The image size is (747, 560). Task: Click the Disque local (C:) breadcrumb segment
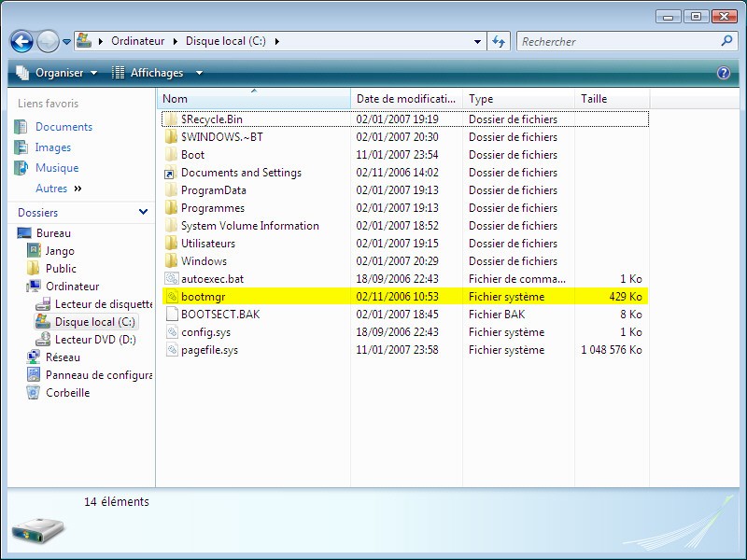click(225, 41)
